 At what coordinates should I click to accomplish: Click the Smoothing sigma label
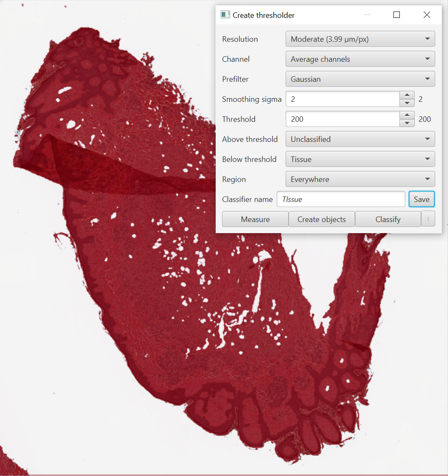252,99
